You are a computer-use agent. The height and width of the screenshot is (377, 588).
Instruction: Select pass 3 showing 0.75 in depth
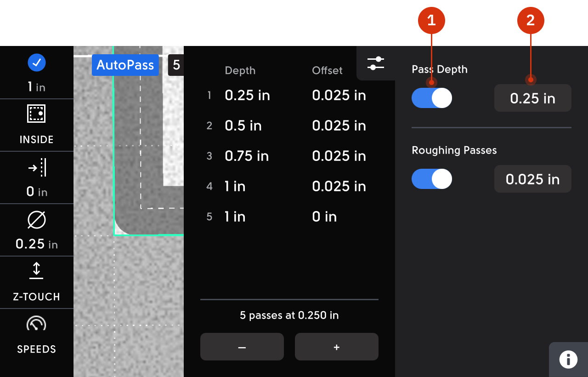pyautogui.click(x=247, y=156)
